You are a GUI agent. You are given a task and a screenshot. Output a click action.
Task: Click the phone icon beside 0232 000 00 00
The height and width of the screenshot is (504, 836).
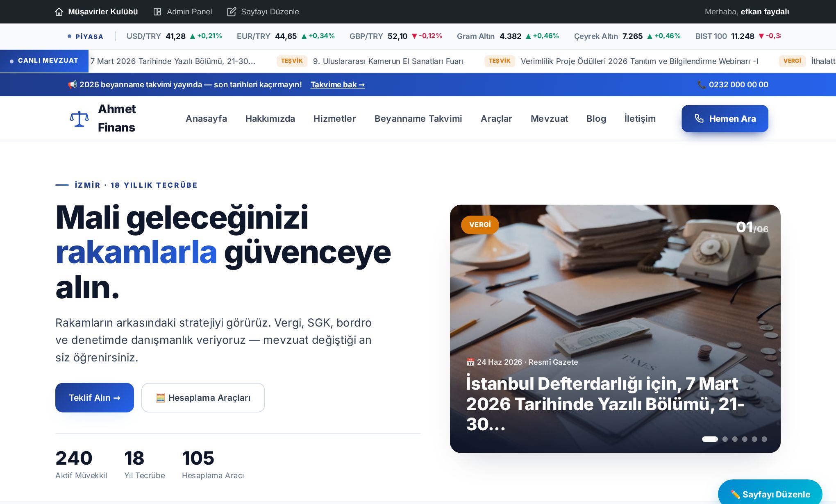coord(702,84)
